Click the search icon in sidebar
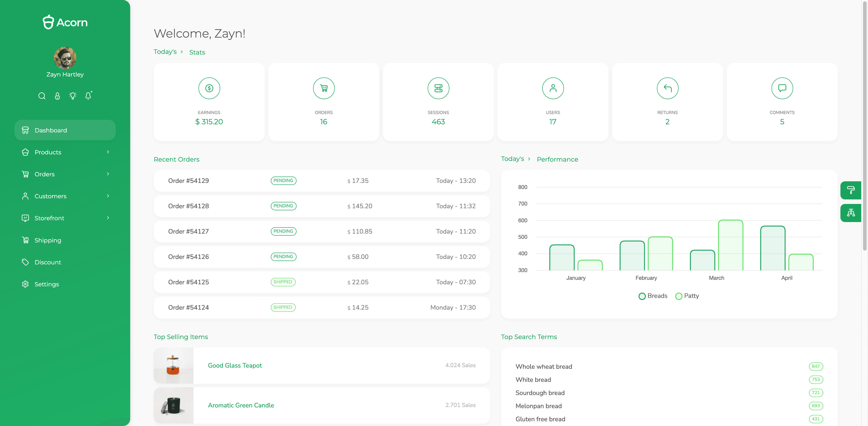The width and height of the screenshot is (868, 426). click(x=42, y=96)
